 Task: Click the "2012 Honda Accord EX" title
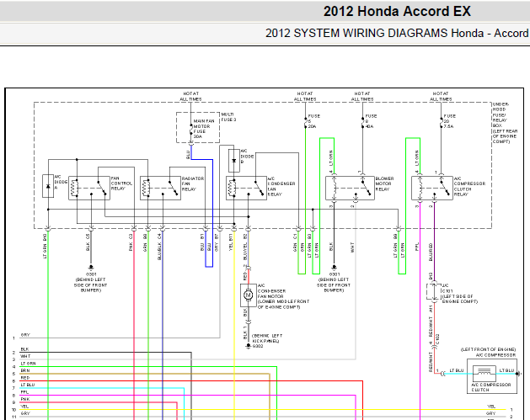(397, 11)
